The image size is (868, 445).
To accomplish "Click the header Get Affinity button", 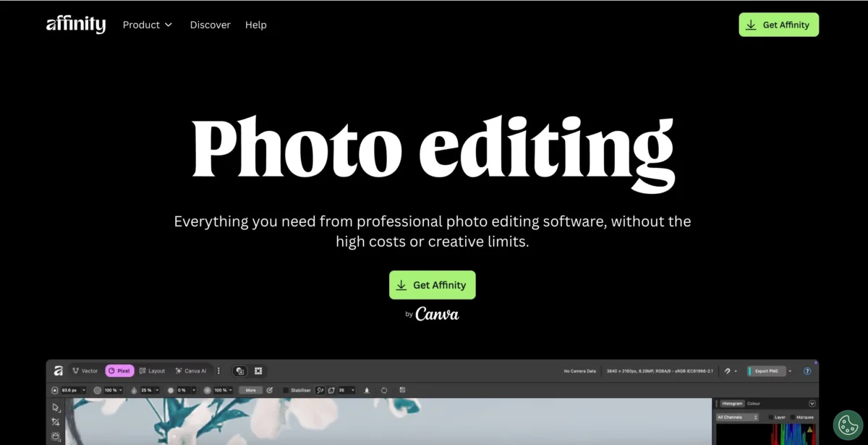I will [x=778, y=25].
